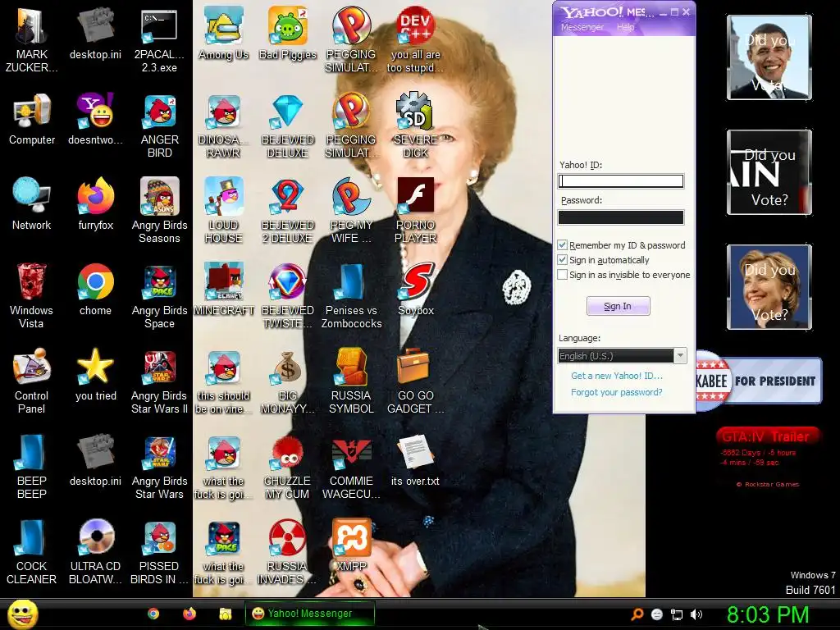The height and width of the screenshot is (630, 840).
Task: Open the smiley Start button
Action: click(x=23, y=614)
